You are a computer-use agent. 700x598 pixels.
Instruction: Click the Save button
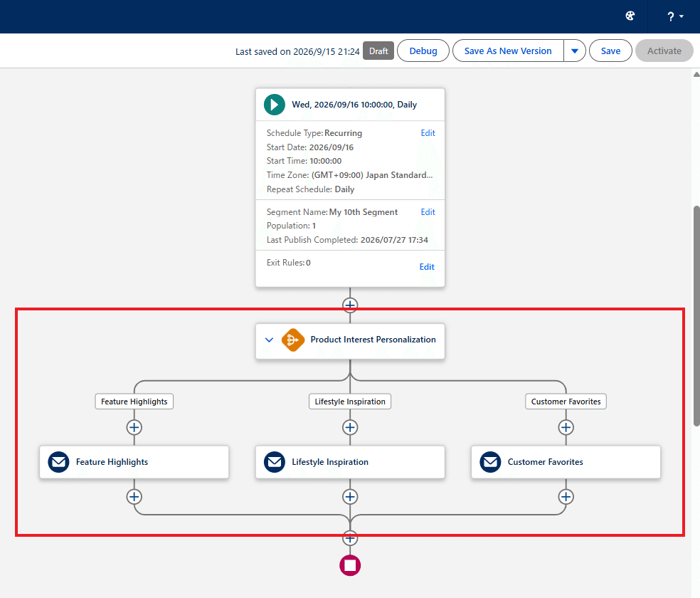[610, 51]
